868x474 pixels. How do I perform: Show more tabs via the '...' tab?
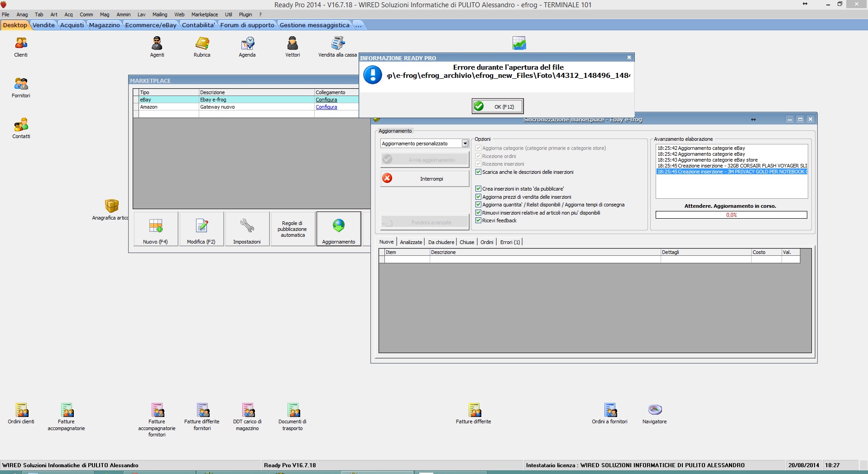[359, 25]
